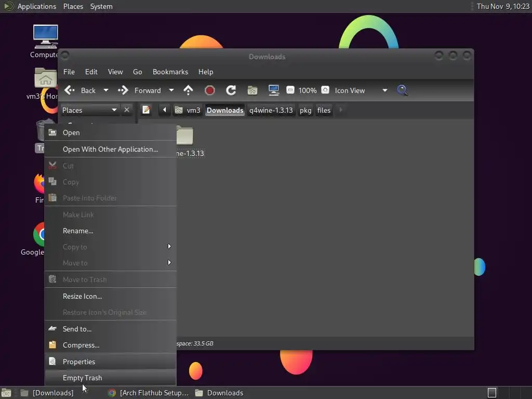Navigate to pkg path button
Screen dimensions: 532x399
pos(305,110)
